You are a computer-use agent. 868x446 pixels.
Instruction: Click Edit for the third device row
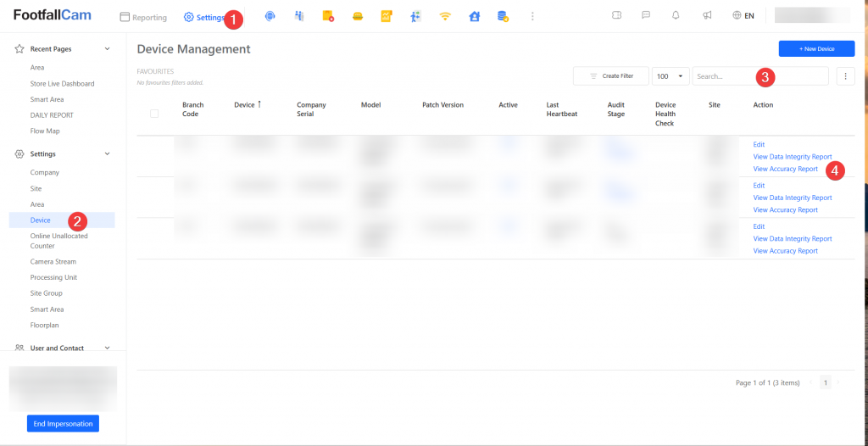[759, 226]
